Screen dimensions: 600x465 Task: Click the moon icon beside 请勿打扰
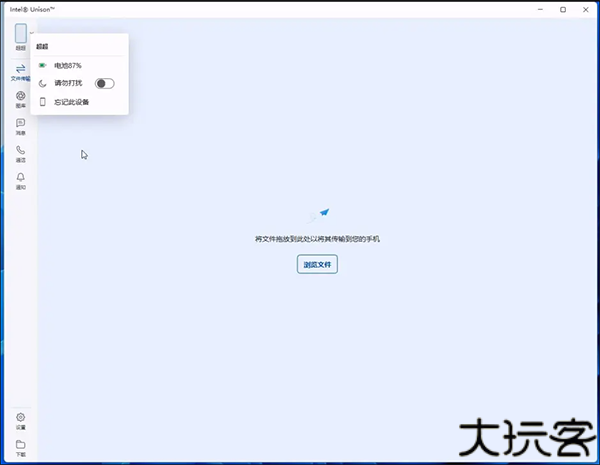[42, 83]
